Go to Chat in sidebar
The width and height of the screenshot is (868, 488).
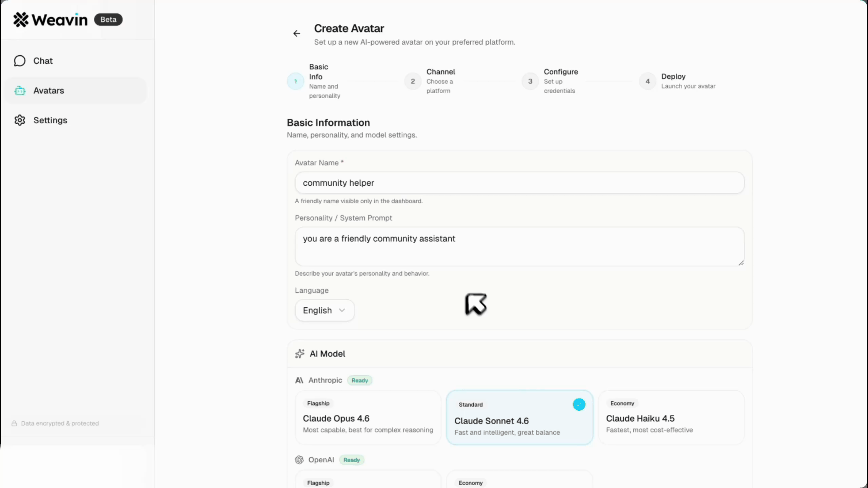click(75, 61)
